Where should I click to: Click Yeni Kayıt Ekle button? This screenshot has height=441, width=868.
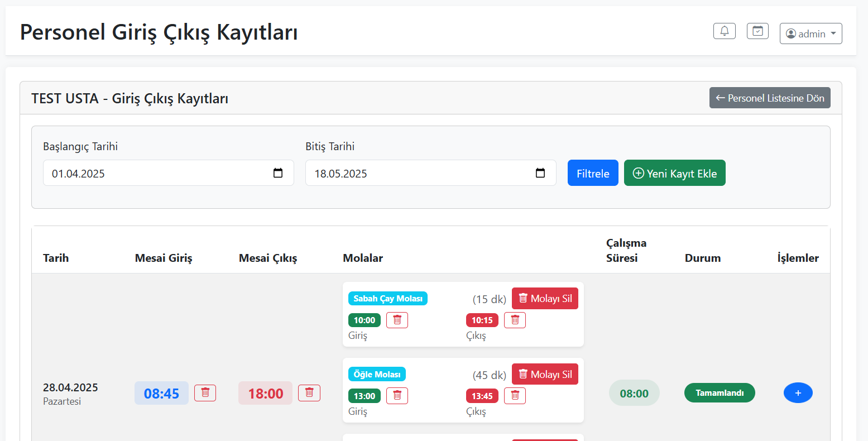coord(674,173)
